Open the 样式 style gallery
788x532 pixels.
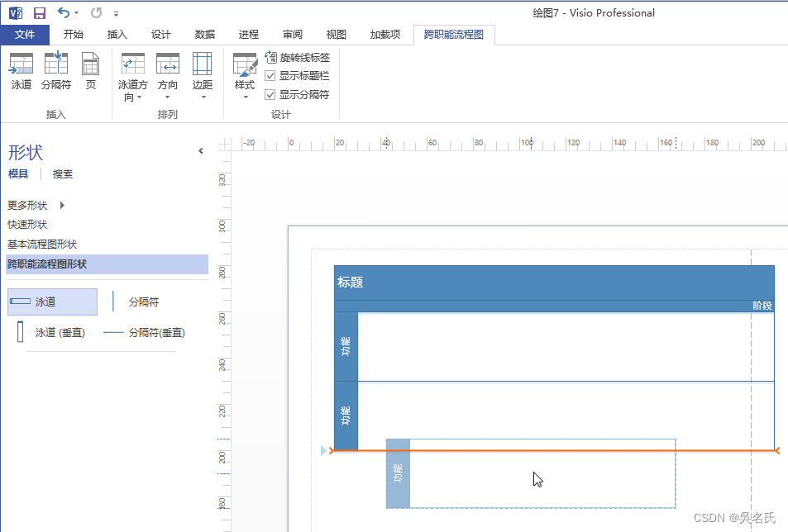245,76
